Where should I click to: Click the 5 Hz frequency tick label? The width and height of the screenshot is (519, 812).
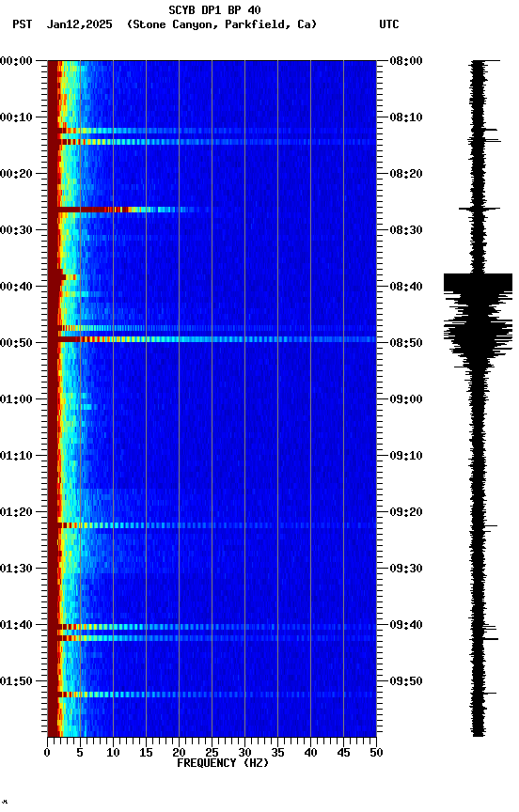click(x=80, y=753)
